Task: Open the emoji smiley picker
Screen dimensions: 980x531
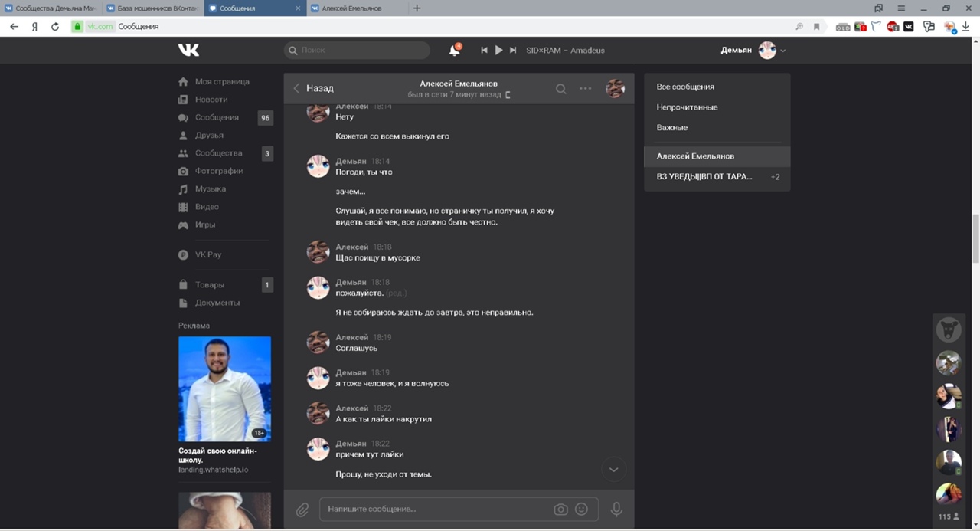Action: click(x=581, y=510)
